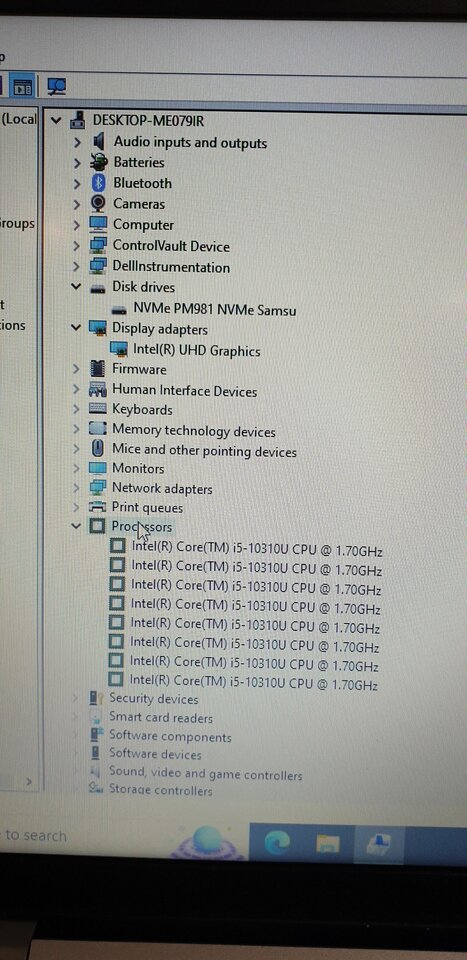Screen dimensions: 467x960
Task: Expand the Keyboards category
Action: point(76,409)
